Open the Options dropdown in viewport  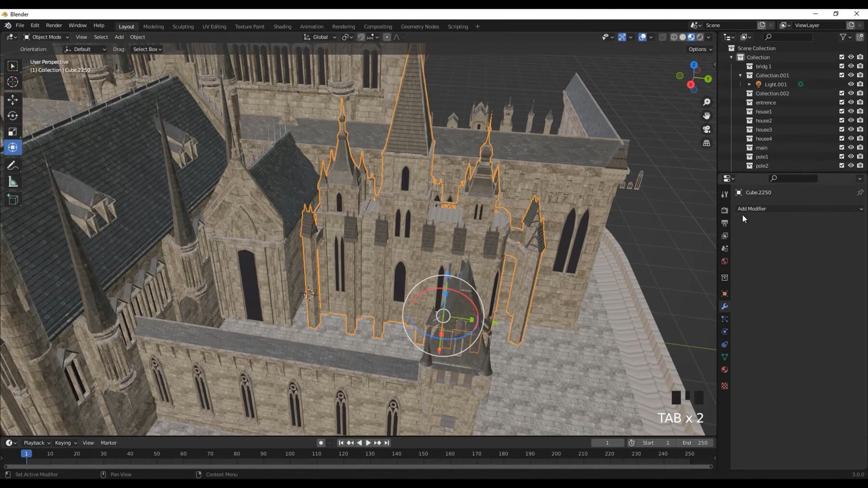[x=700, y=49]
